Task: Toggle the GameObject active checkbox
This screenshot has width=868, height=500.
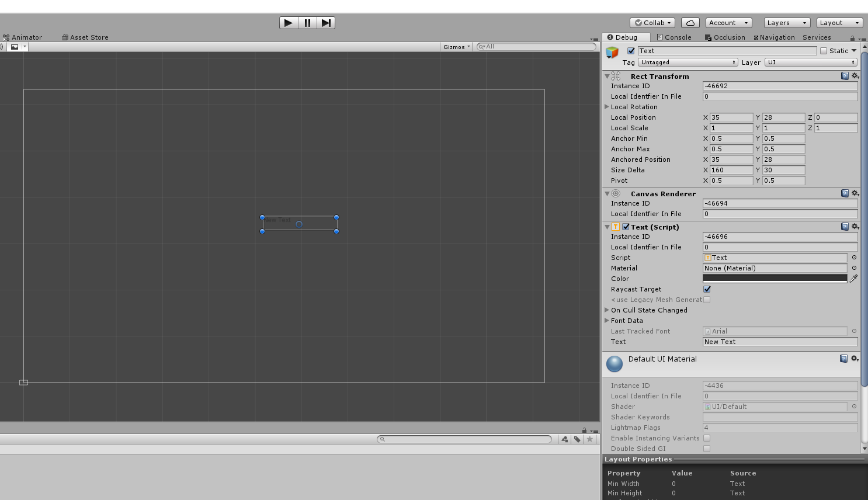Action: [631, 51]
